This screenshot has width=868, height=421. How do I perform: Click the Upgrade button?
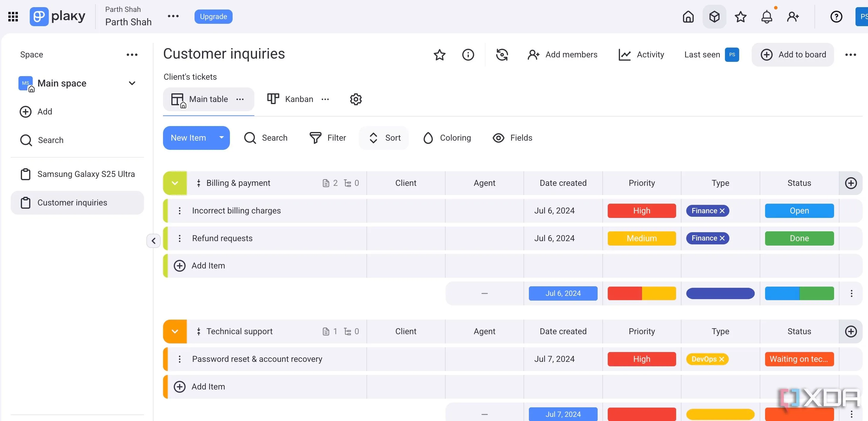click(213, 17)
